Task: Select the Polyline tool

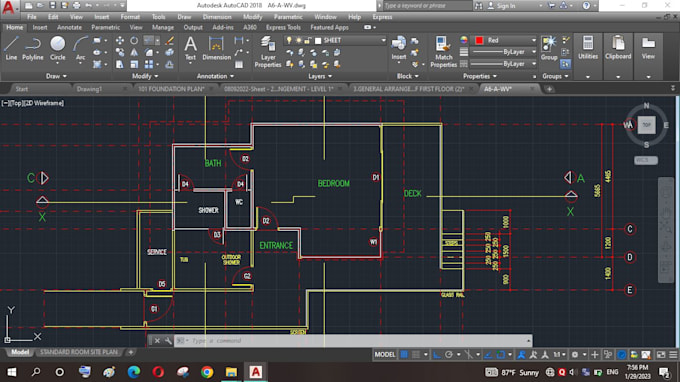Action: 33,48
